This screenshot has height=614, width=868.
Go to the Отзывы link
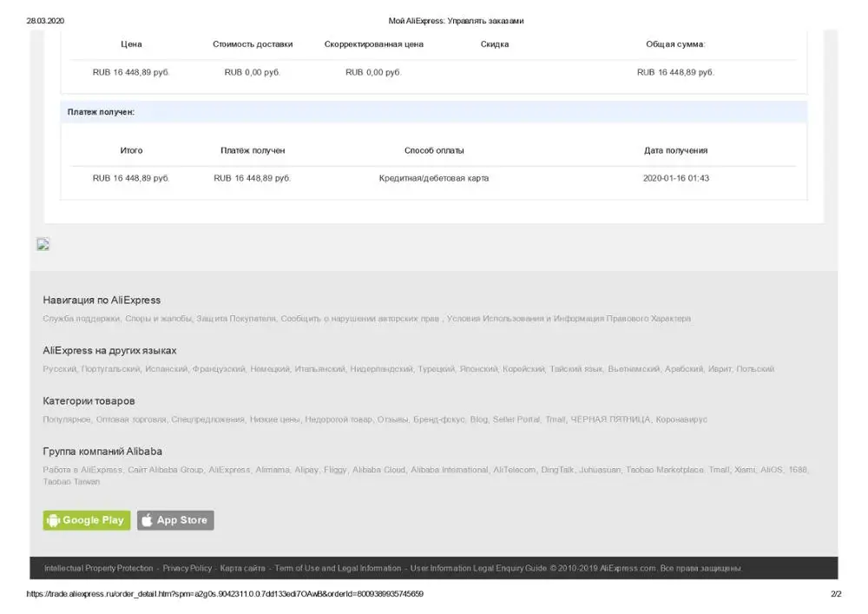pyautogui.click(x=392, y=419)
